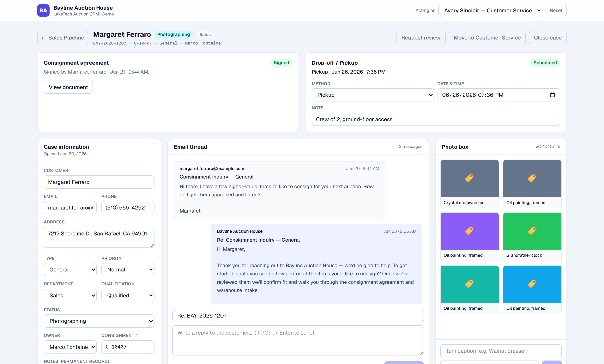Screen dimensions: 604x364
Task: Click the "Re: Consignment inquiry — General" subject
Action: tap(258, 240)
